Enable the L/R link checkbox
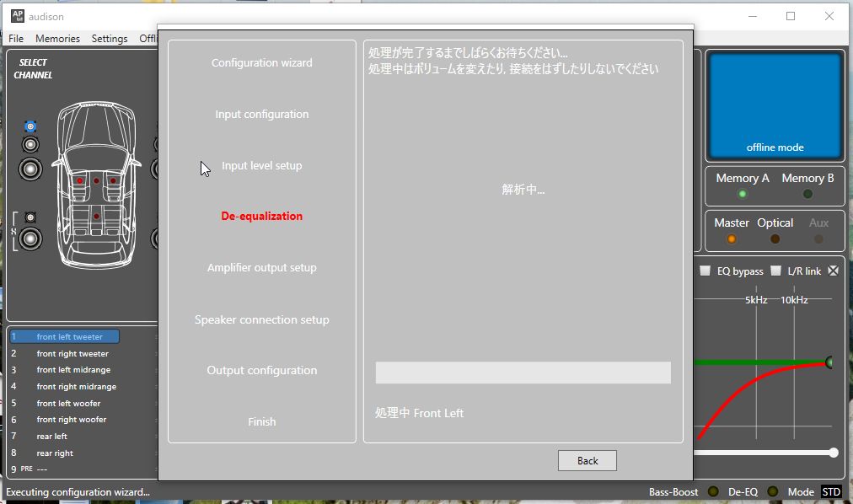The width and height of the screenshot is (853, 504). coord(776,271)
